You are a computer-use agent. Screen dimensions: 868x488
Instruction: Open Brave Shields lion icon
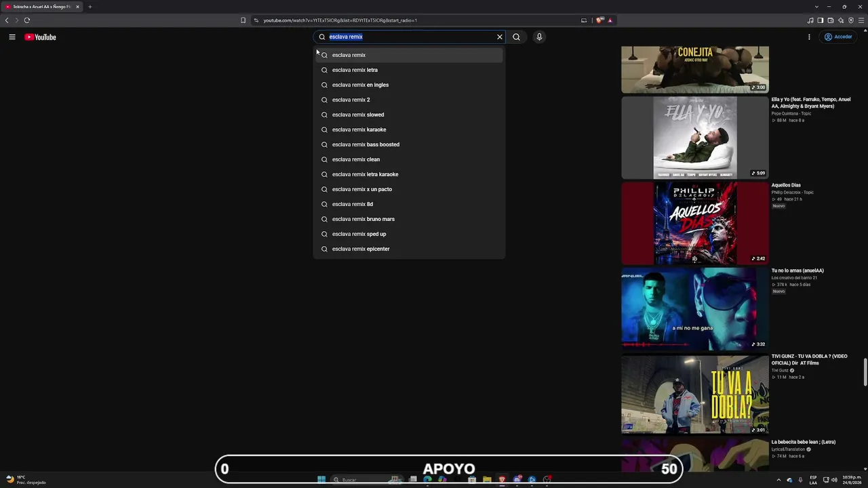[x=599, y=20]
